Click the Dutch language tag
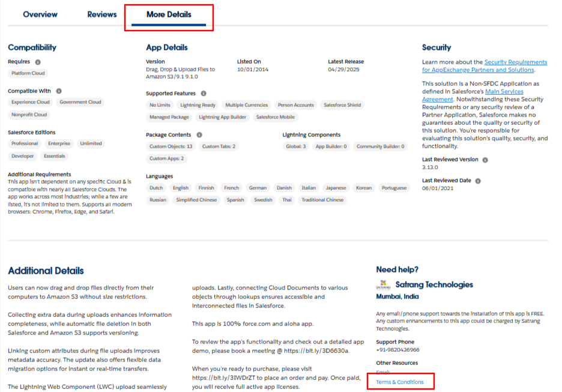 coord(156,188)
